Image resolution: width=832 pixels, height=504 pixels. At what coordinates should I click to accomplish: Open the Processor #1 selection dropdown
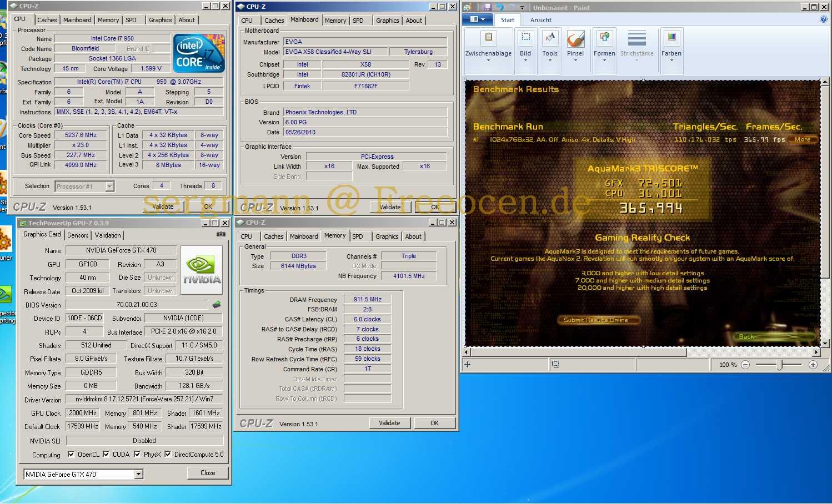[84, 187]
